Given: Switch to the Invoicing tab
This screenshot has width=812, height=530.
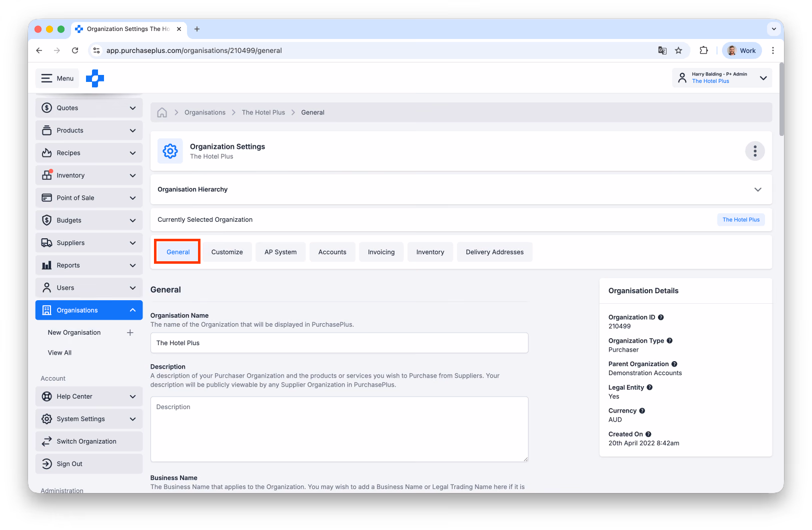Looking at the screenshot, I should click(x=381, y=252).
